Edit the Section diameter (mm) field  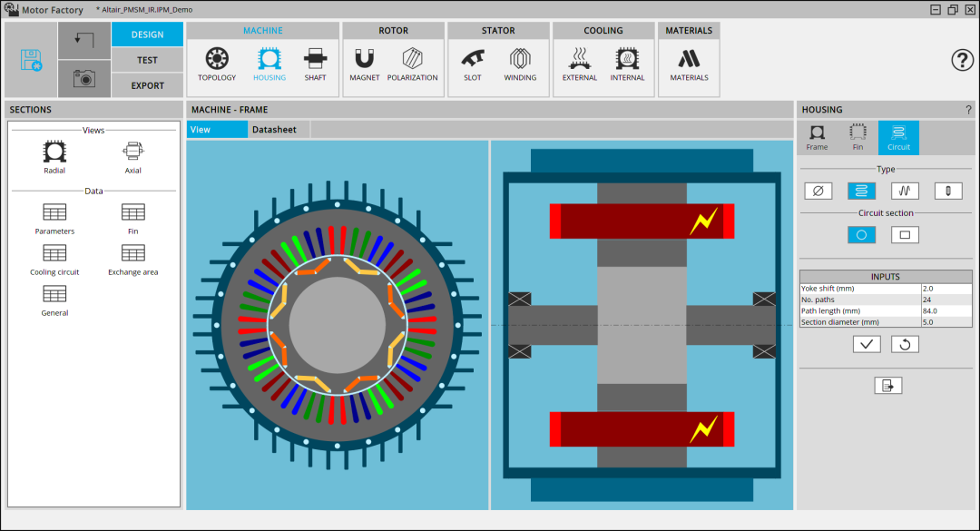[x=946, y=322]
